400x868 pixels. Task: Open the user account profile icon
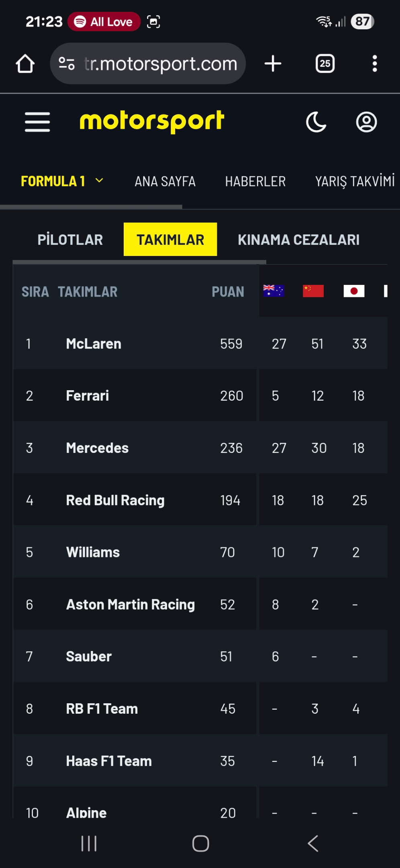(366, 122)
